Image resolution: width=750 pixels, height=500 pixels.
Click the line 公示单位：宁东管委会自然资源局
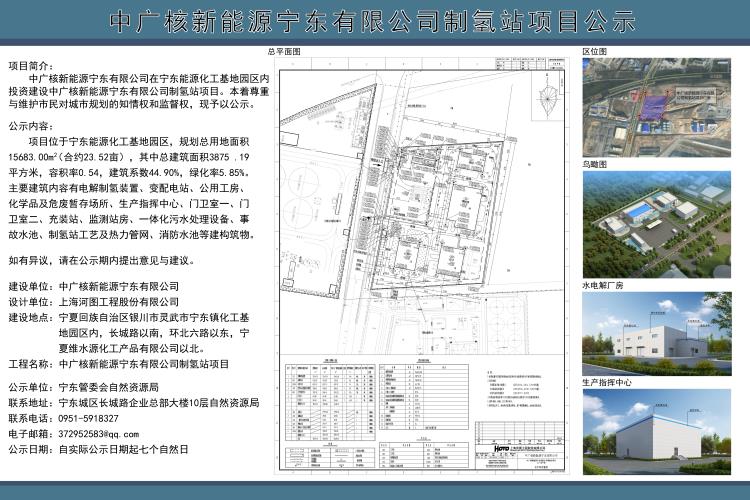click(x=84, y=387)
